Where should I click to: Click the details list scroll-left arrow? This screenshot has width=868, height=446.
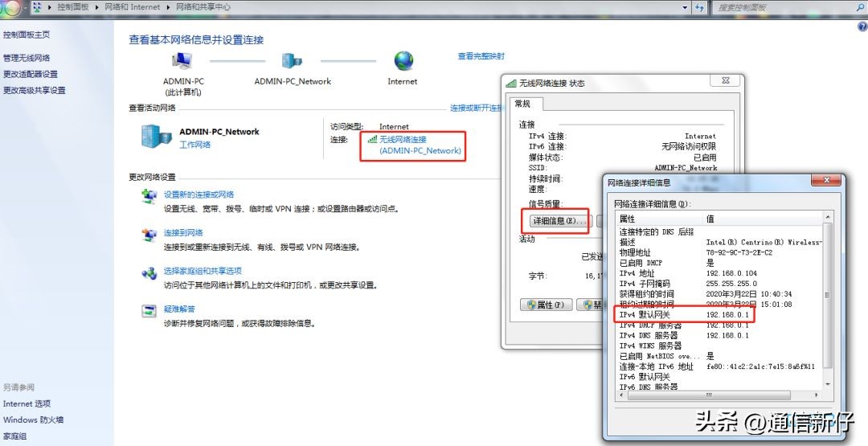click(621, 395)
